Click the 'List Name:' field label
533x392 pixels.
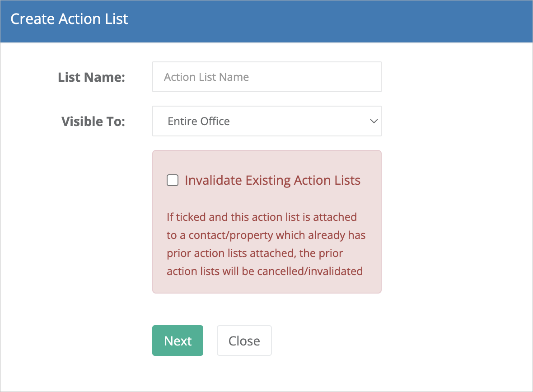pos(91,77)
